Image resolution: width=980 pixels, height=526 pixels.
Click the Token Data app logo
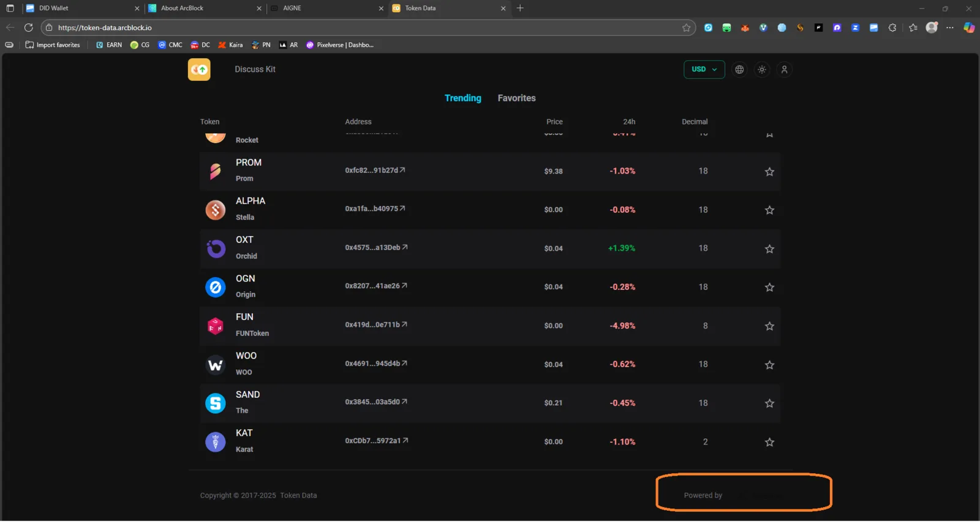(x=199, y=69)
